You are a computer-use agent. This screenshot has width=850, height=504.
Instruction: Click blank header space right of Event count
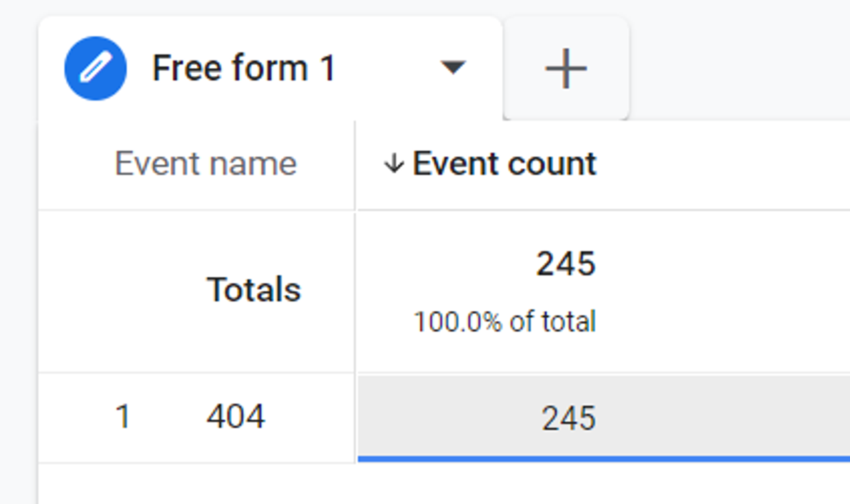click(x=724, y=165)
